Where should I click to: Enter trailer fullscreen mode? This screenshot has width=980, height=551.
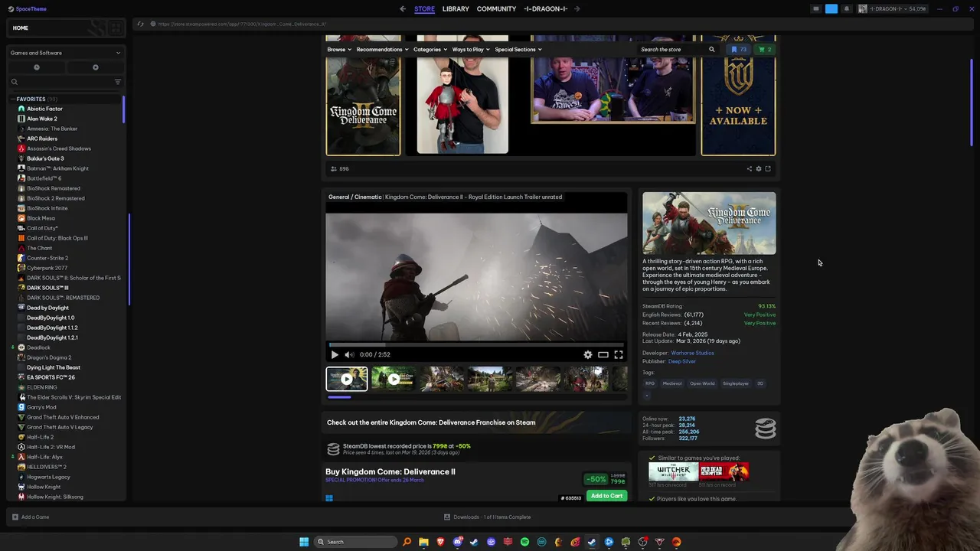pos(619,354)
